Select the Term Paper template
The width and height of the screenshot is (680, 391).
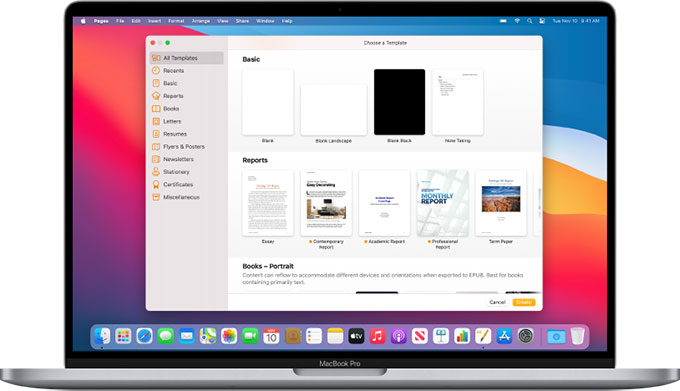click(x=501, y=203)
